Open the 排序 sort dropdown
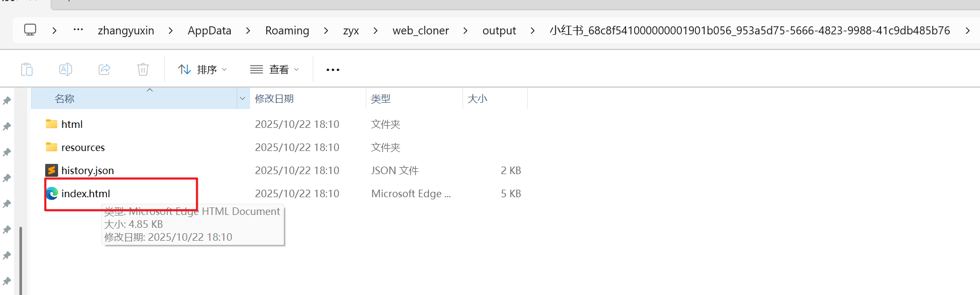 click(x=203, y=69)
